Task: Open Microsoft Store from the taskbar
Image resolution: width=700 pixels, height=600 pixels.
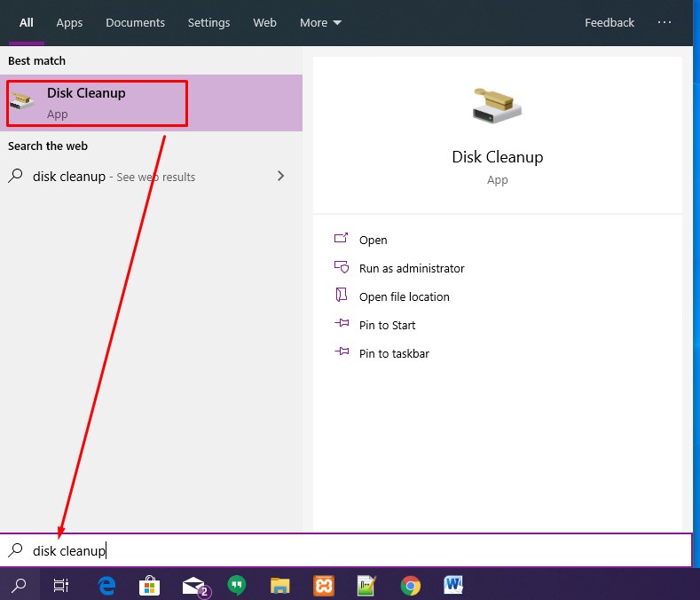Action: (149, 585)
